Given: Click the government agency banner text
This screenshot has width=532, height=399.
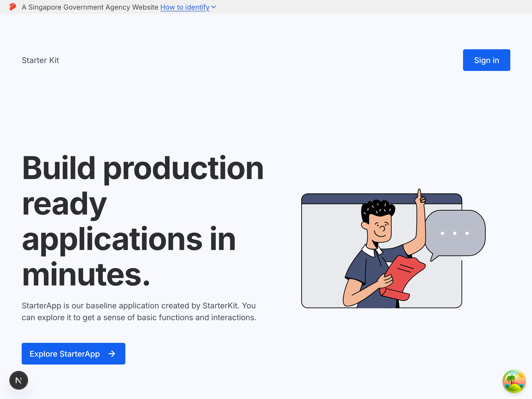Looking at the screenshot, I should [x=90, y=7].
